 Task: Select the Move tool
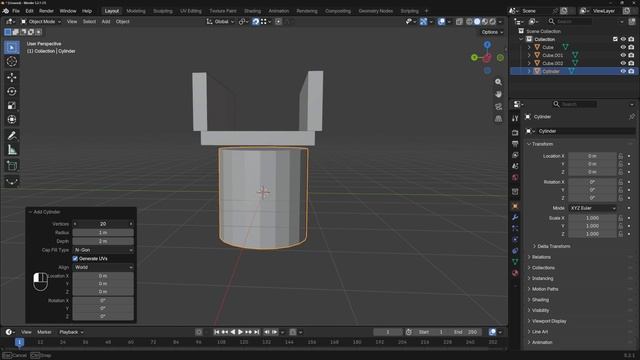[x=11, y=77]
